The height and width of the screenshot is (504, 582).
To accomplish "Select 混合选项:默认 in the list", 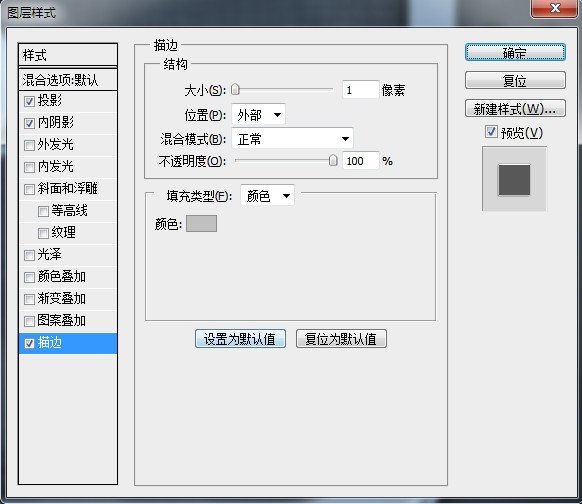I will [x=68, y=79].
